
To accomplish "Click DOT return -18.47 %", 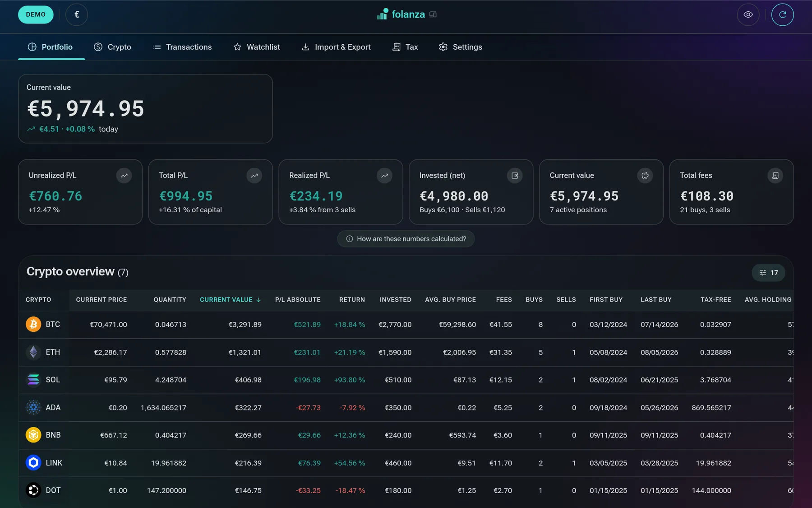I will [350, 490].
